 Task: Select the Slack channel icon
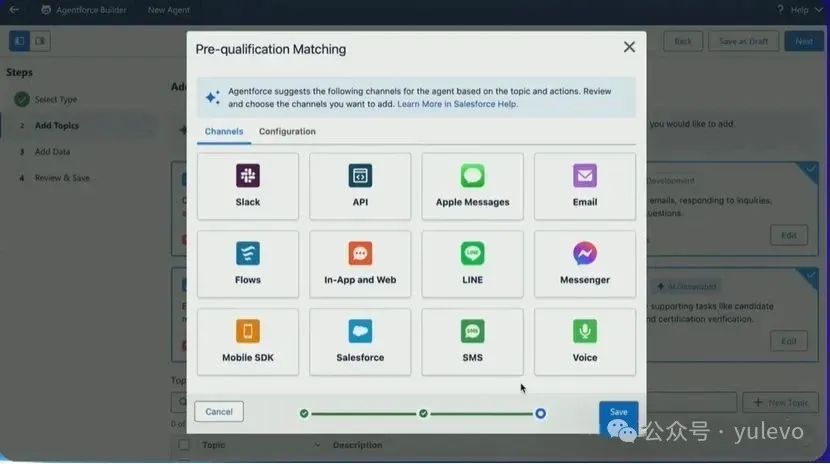coord(248,176)
